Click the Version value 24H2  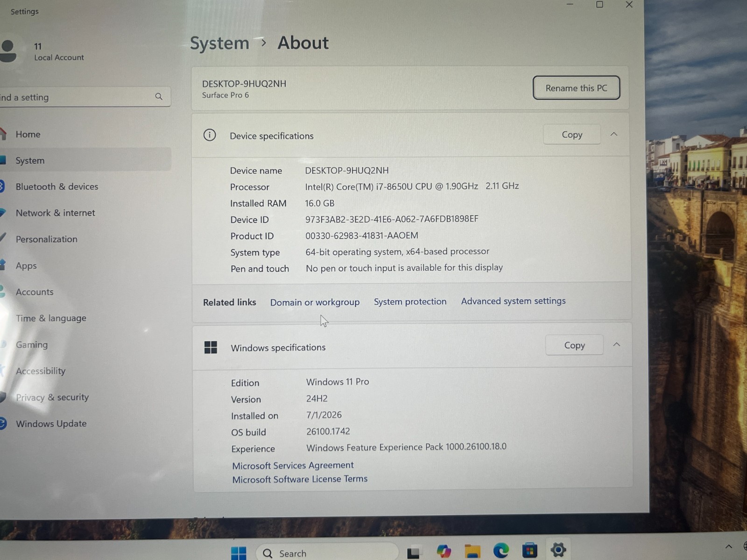click(x=317, y=399)
